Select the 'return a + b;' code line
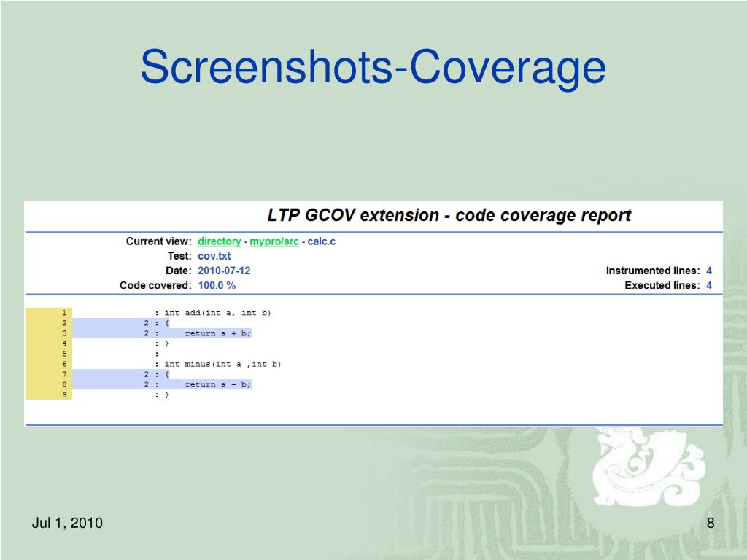Screen dimensions: 747x560 pyautogui.click(x=217, y=333)
